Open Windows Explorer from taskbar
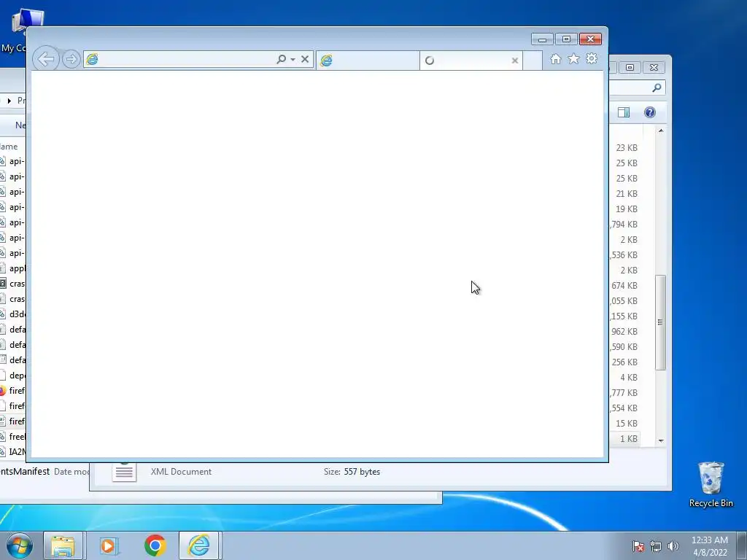This screenshot has width=747, height=560. coord(63,545)
